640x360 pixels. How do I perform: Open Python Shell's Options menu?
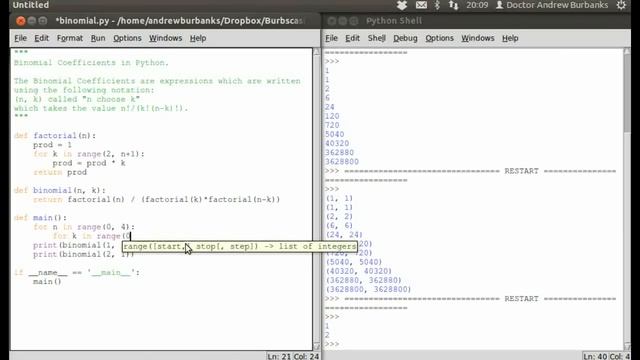pos(439,38)
